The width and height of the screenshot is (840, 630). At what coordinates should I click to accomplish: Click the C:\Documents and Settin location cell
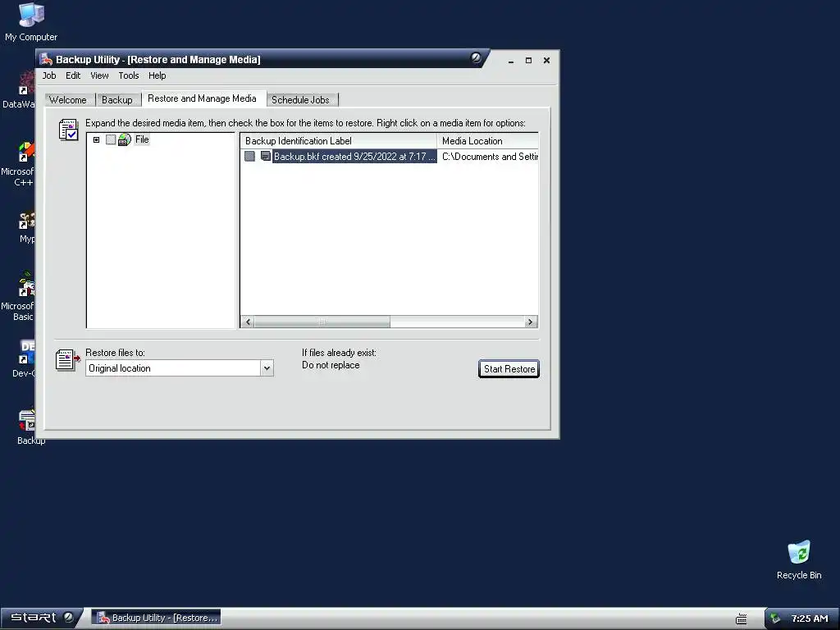[x=490, y=157]
